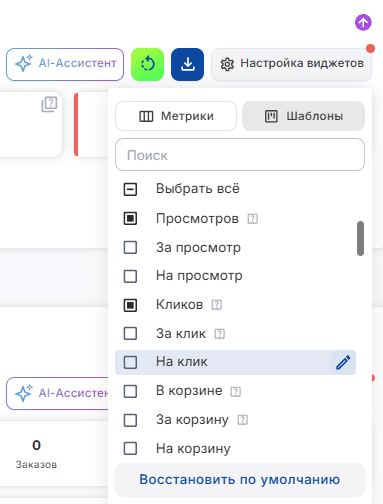Click the blue download icon button
This screenshot has height=504, width=383.
(x=187, y=64)
